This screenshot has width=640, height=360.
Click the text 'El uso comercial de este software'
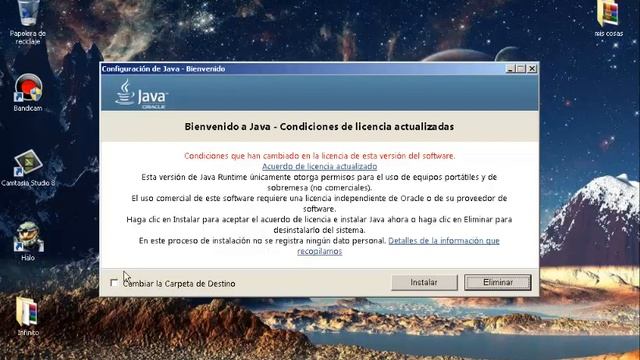point(200,198)
